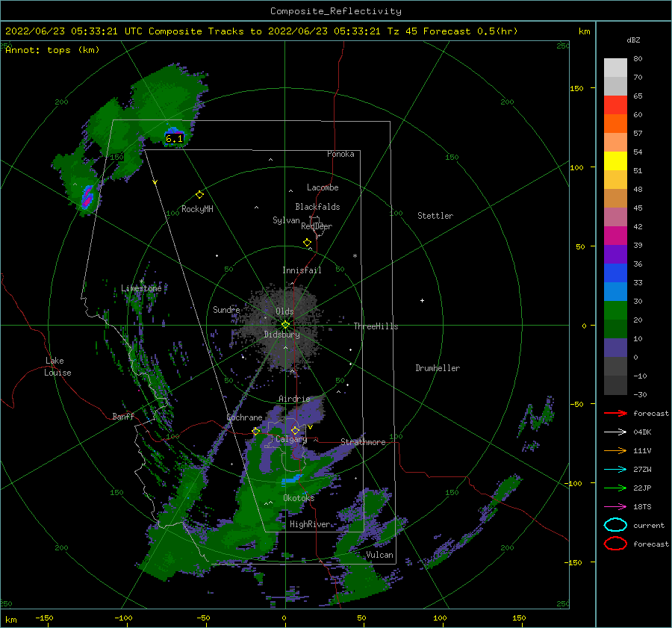Click the Composite_Reflectivity title text
672x628 pixels.
pyautogui.click(x=336, y=11)
